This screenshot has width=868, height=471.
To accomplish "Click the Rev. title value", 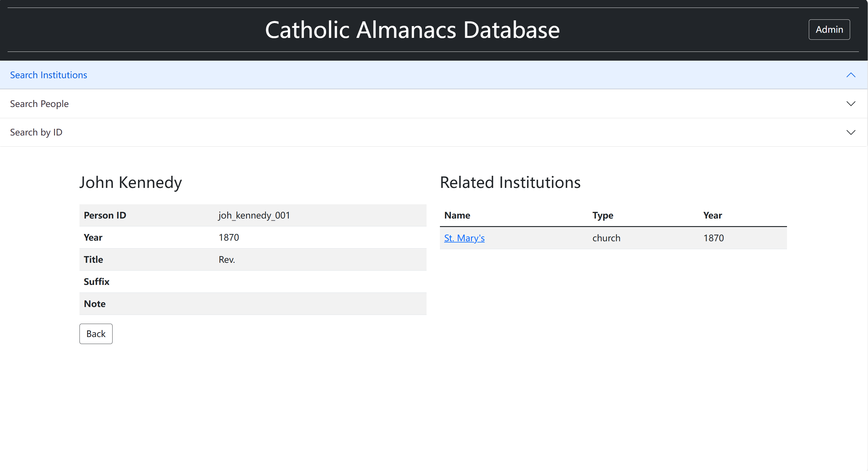I will click(227, 259).
